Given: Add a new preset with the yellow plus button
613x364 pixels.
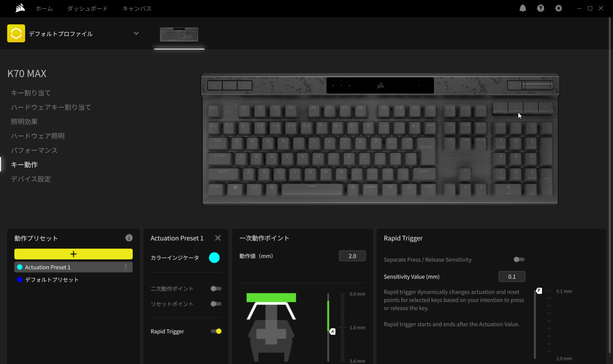Looking at the screenshot, I should coord(74,254).
